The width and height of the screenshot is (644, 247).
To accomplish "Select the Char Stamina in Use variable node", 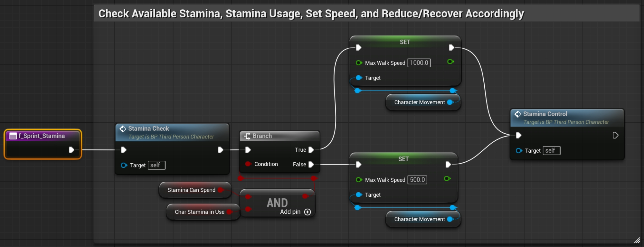I will click(x=199, y=212).
